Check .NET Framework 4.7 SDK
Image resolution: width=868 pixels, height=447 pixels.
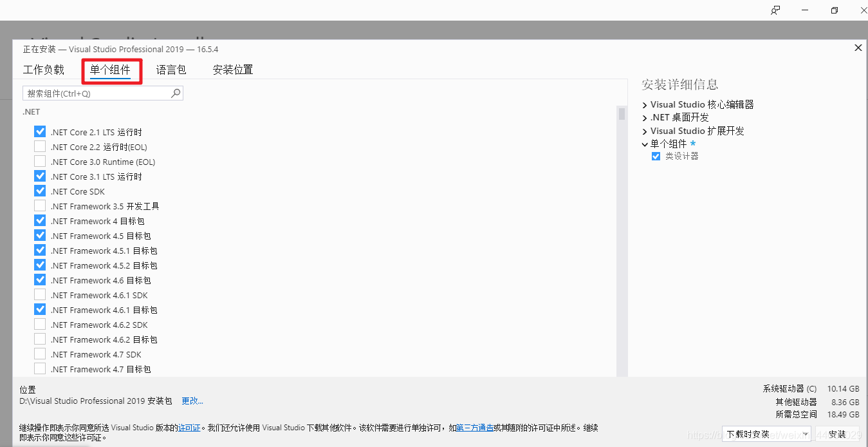tap(40, 354)
